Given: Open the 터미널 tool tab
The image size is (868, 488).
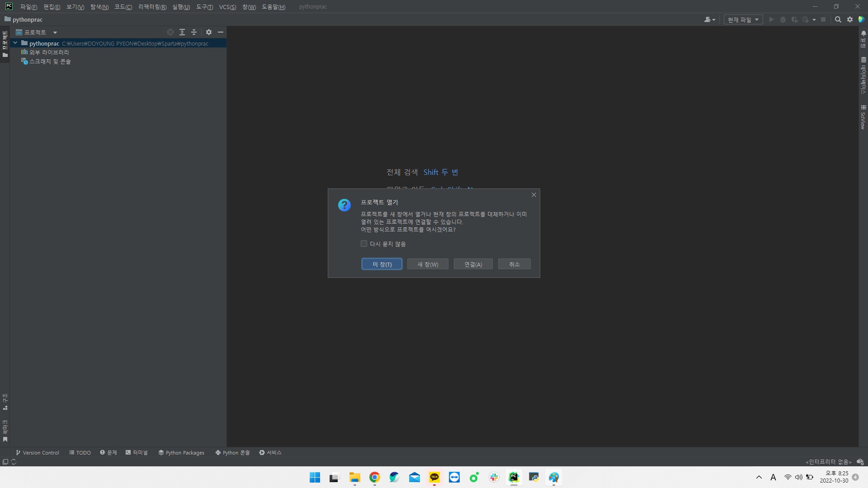Looking at the screenshot, I should [x=137, y=453].
